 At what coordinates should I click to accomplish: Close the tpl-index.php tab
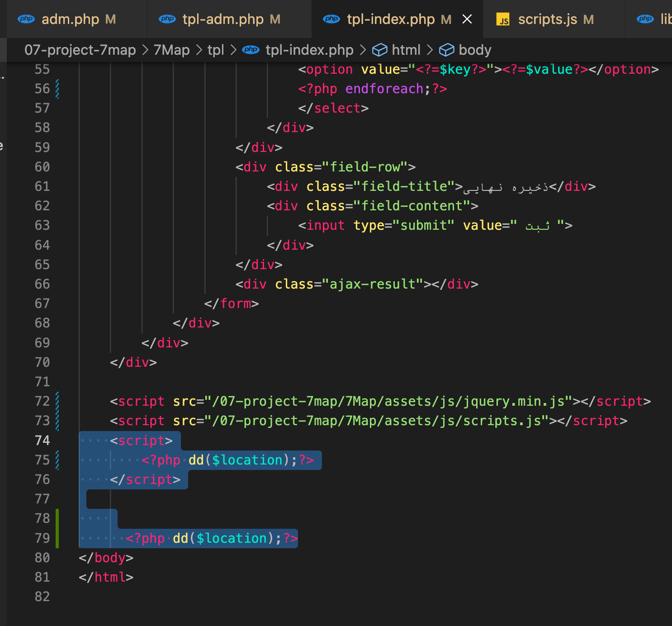(x=467, y=19)
